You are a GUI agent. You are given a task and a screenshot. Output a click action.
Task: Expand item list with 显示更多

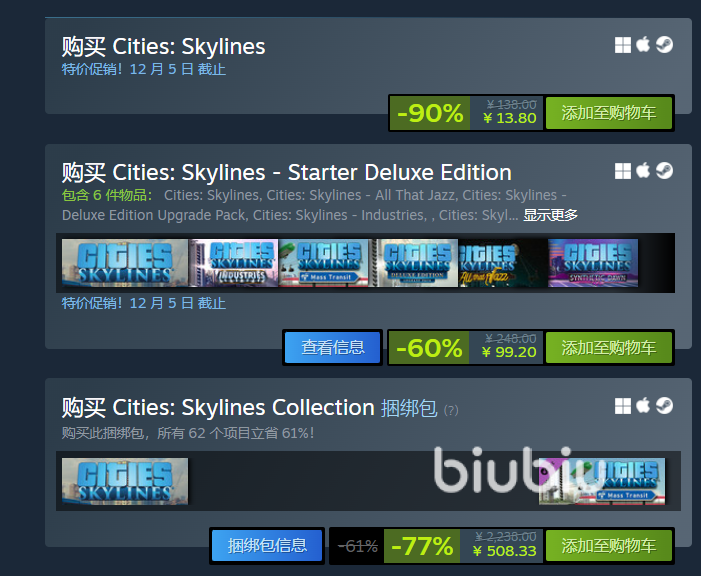pyautogui.click(x=550, y=215)
